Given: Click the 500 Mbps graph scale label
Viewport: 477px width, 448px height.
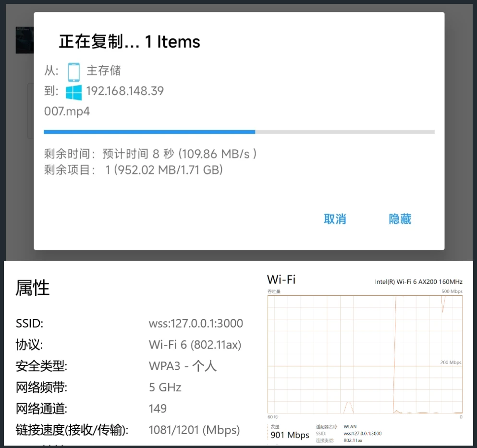Looking at the screenshot, I should (452, 291).
